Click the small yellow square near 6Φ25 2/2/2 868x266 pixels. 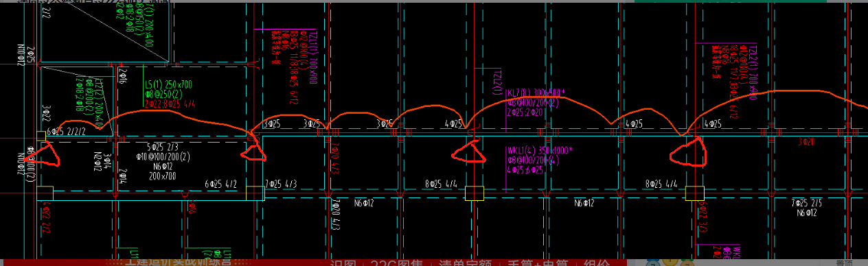[x=42, y=136]
